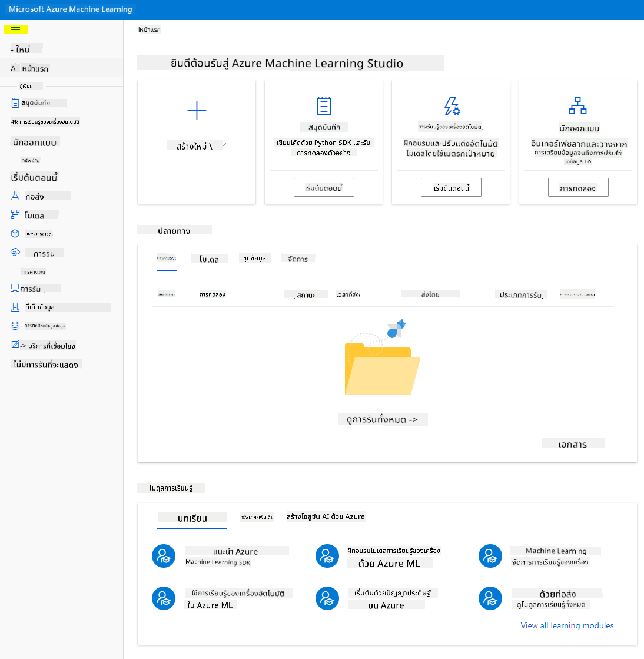Select the first underlined tab left of "โมเดล"

click(167, 259)
